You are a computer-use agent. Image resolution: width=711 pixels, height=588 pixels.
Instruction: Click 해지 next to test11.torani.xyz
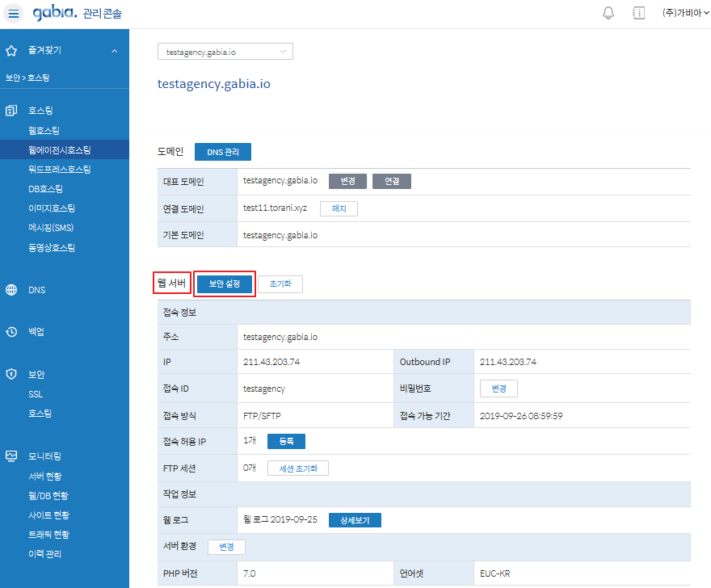point(339,208)
